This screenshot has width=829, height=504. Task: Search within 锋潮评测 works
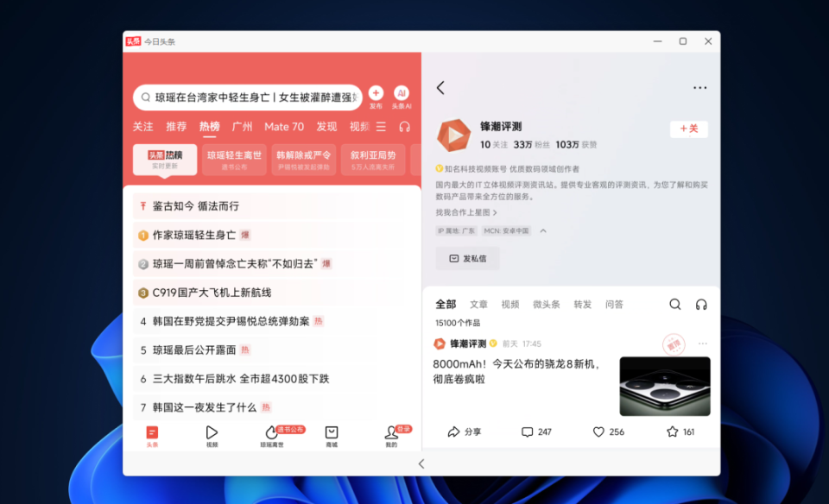coord(675,305)
